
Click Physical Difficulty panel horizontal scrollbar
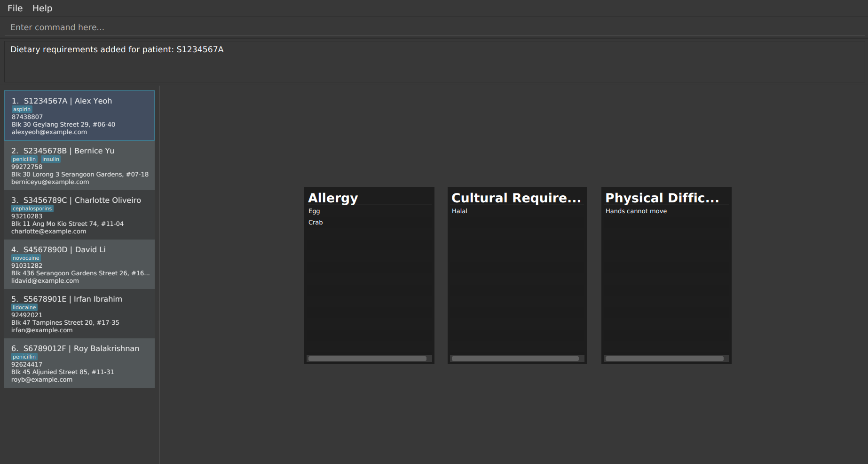point(665,359)
